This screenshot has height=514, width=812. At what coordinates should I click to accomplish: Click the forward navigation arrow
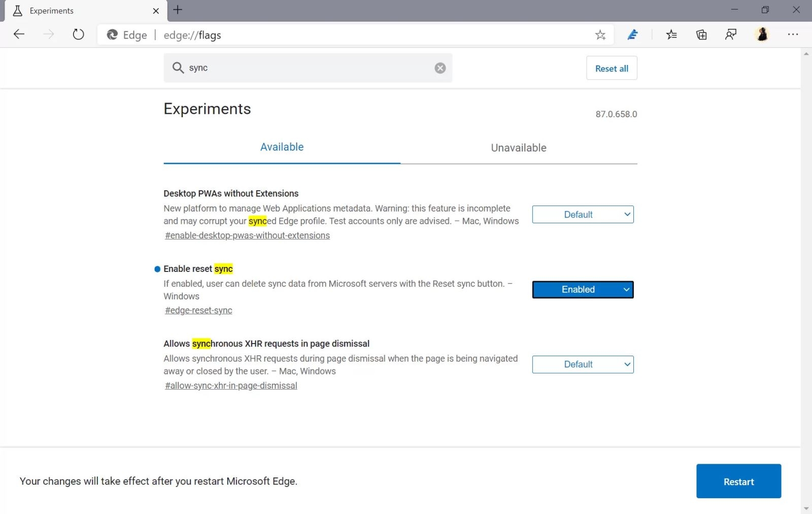pyautogui.click(x=49, y=35)
